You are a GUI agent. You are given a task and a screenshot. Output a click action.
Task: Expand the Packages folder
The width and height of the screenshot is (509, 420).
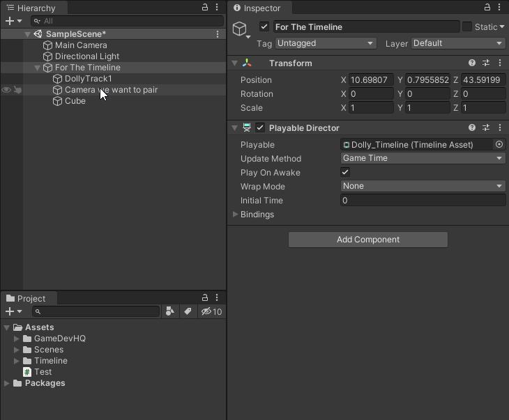tap(6, 383)
